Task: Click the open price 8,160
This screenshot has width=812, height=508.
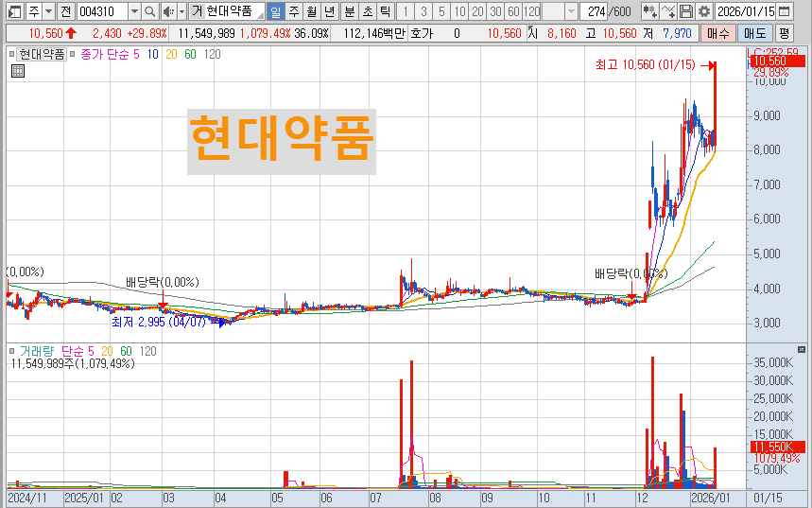Action: point(561,34)
